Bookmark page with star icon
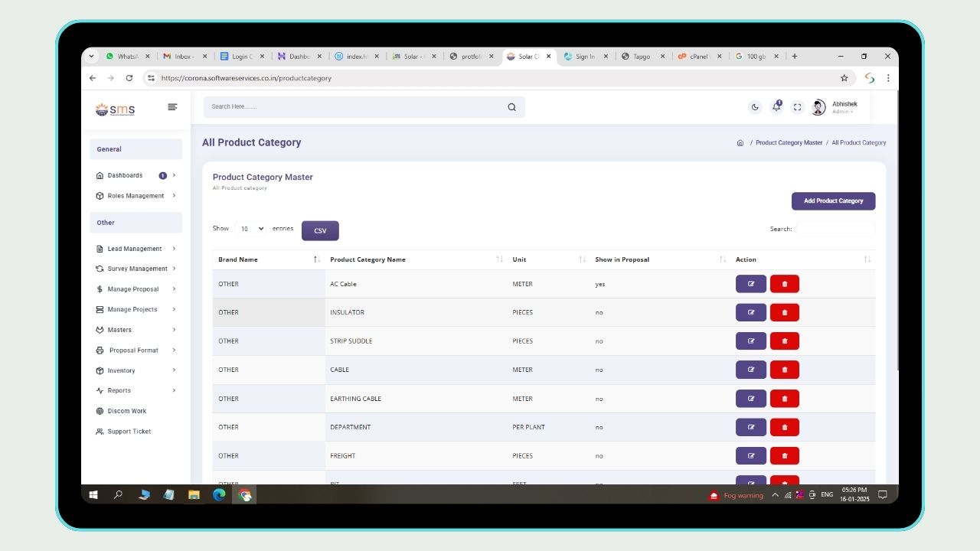Viewport: 980px width, 551px height. tap(844, 78)
